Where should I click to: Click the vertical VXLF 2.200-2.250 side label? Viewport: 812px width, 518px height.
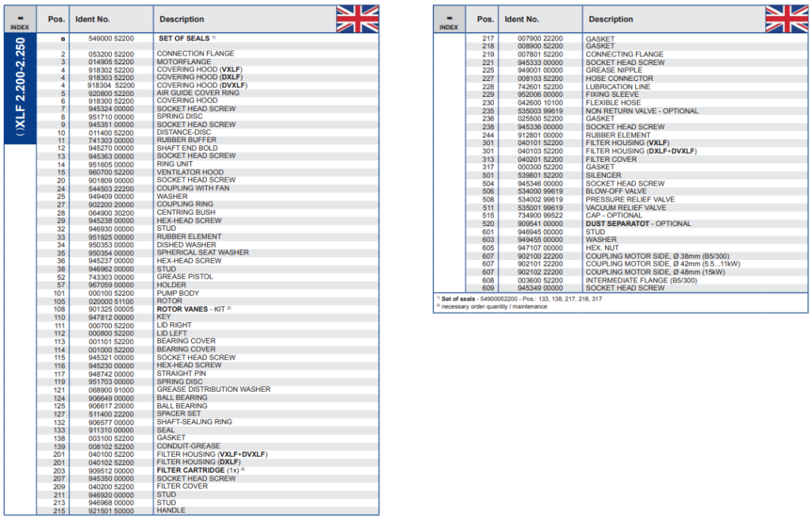pyautogui.click(x=21, y=87)
